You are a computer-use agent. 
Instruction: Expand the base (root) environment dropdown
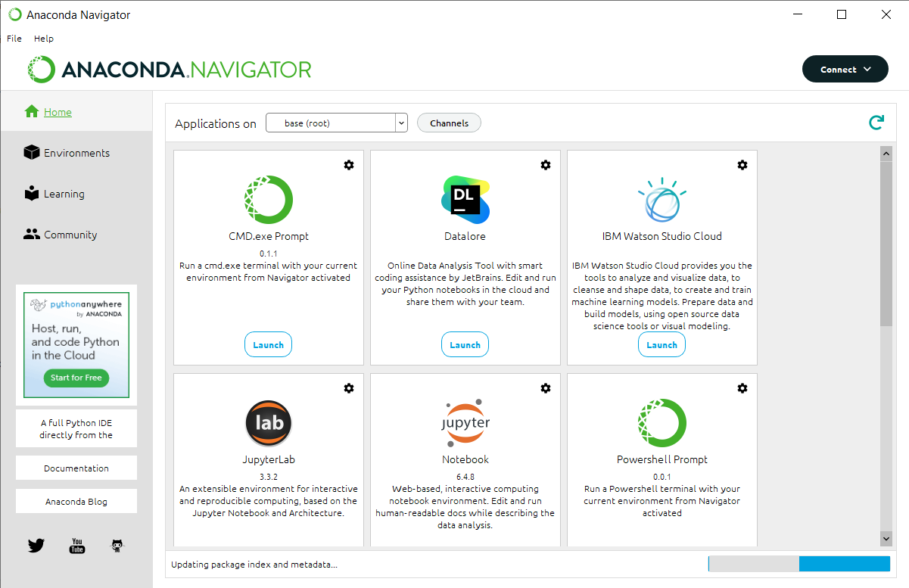point(337,123)
